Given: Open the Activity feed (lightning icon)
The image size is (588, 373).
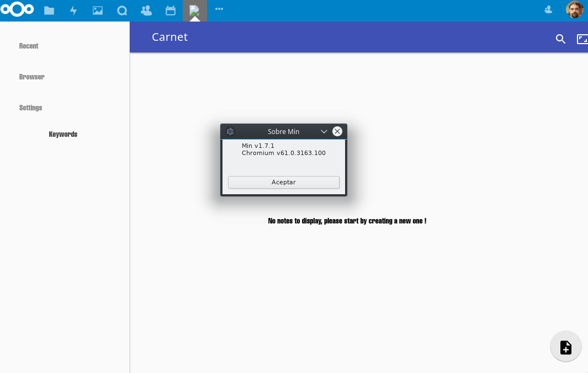Looking at the screenshot, I should click(x=73, y=10).
